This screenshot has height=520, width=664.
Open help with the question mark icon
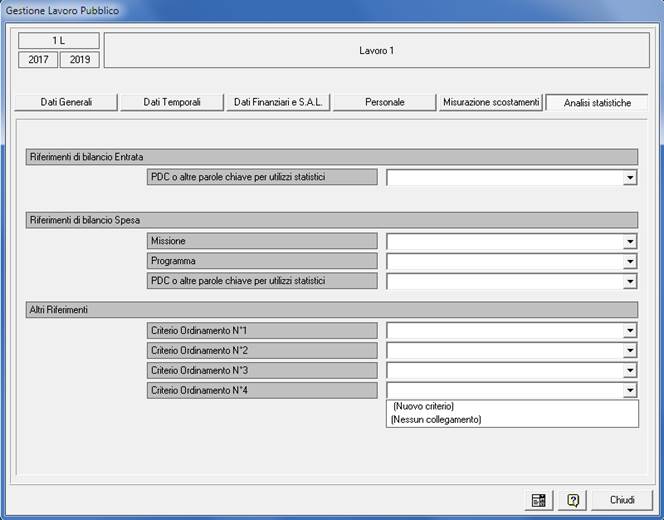click(573, 499)
